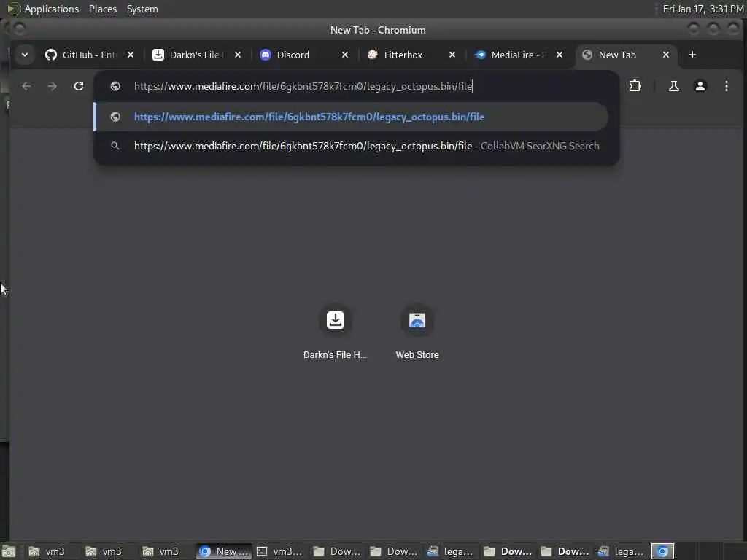Switch to the Litterbox tab

[x=411, y=55]
